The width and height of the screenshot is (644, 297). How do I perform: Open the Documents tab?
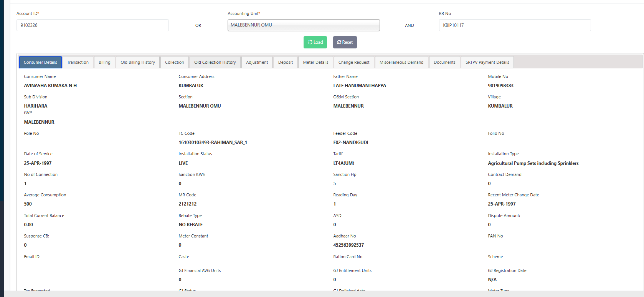point(444,62)
